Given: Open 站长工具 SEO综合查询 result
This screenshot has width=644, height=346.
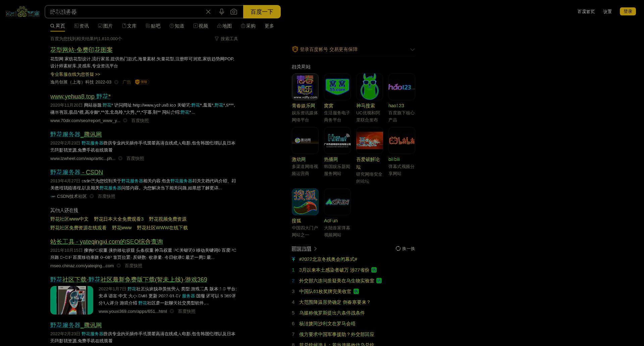Looking at the screenshot, I should [107, 242].
